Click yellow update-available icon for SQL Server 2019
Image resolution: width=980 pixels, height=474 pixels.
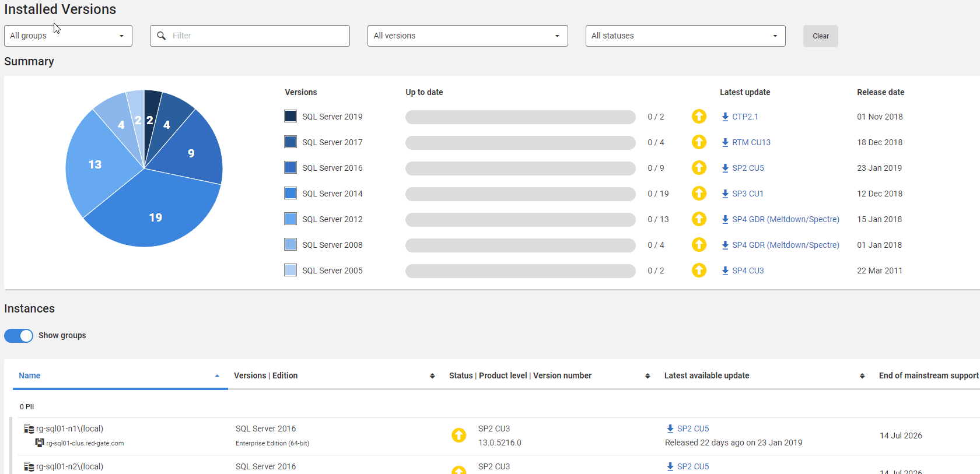(699, 117)
